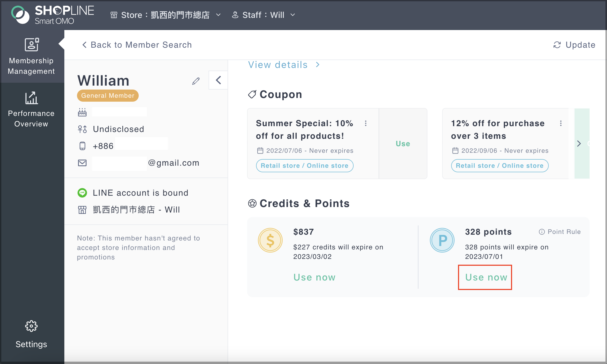The height and width of the screenshot is (364, 607).
Task: Open the Point Rule info
Action: click(560, 232)
